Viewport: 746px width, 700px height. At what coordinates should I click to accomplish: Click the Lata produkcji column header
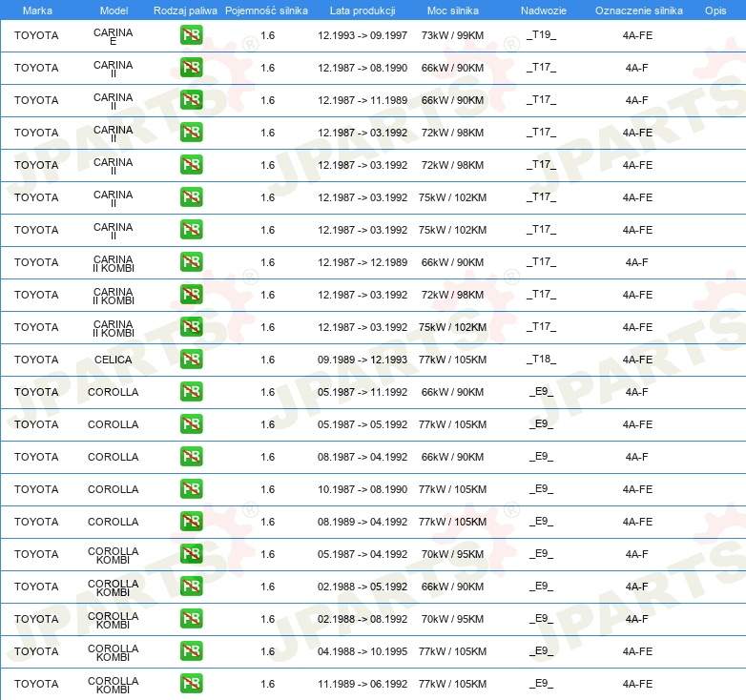[x=363, y=10]
